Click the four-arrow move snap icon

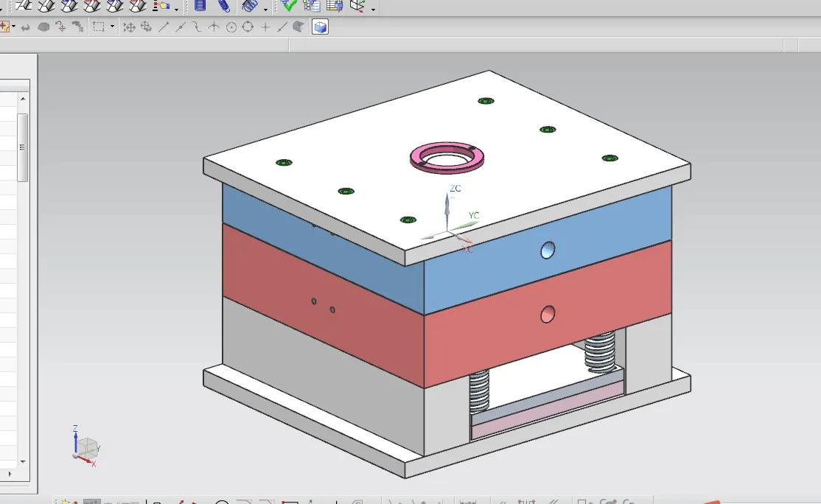[129, 27]
